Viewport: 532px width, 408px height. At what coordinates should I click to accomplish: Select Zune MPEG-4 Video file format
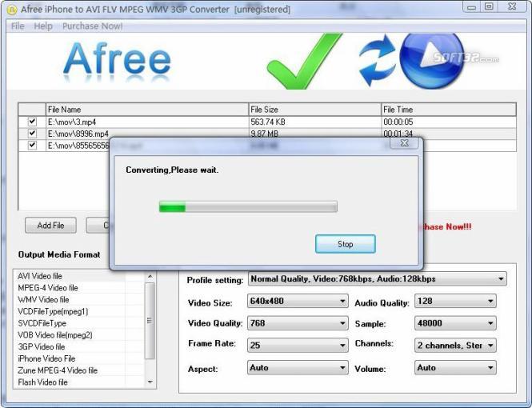(58, 370)
